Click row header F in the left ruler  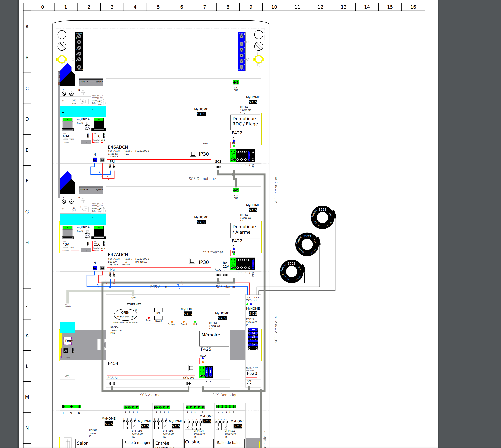coord(27,181)
